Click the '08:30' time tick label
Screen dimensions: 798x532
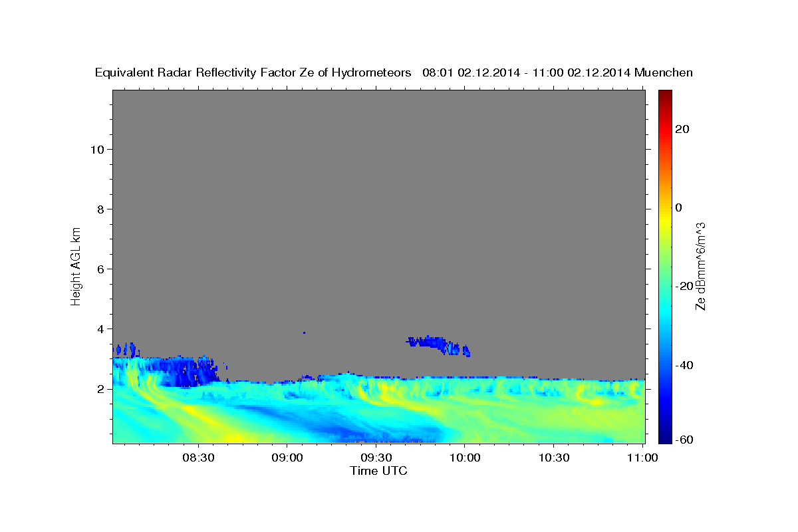pyautogui.click(x=198, y=458)
